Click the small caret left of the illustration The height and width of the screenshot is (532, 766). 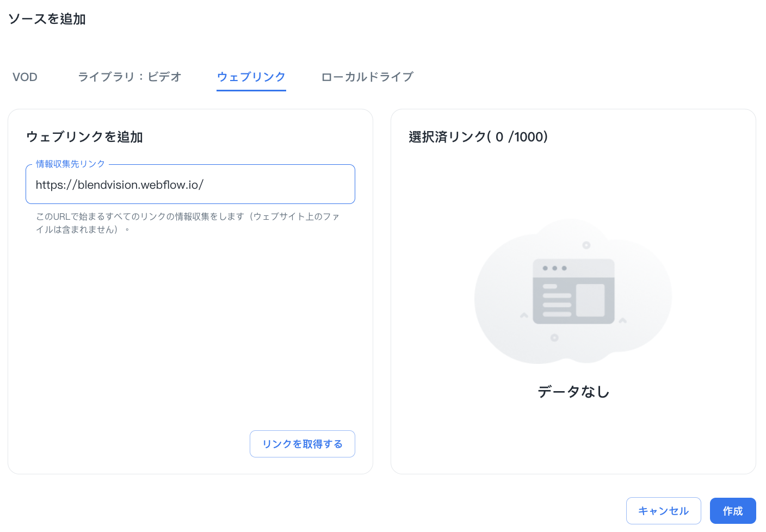(524, 315)
